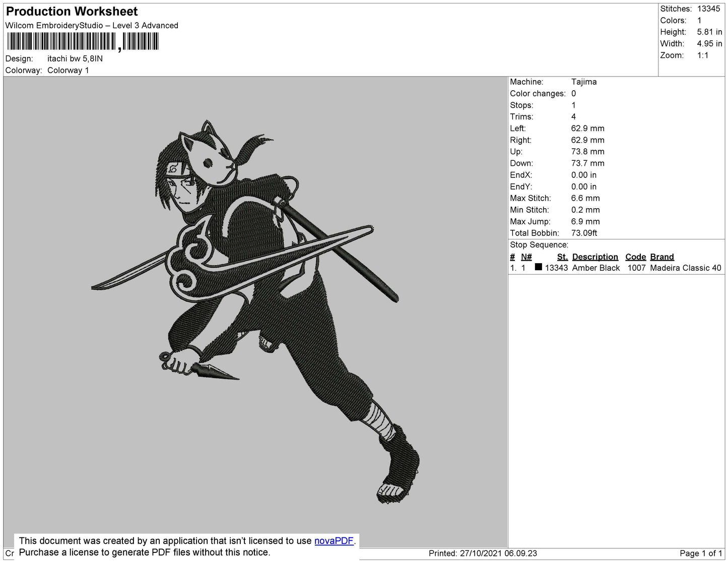
Task: Click the Stitches value 13345
Action: click(x=708, y=9)
